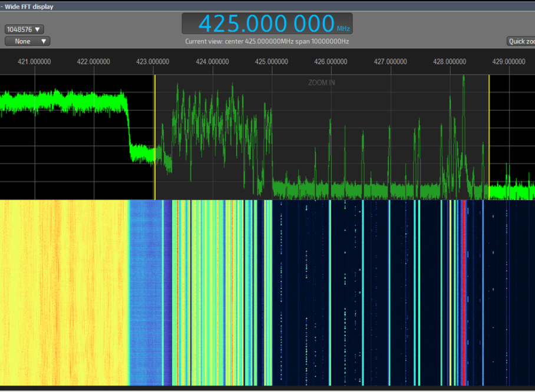Image resolution: width=535 pixels, height=392 pixels.
Task: Click the 425.000 000 MHz frequency display
Action: [x=267, y=24]
